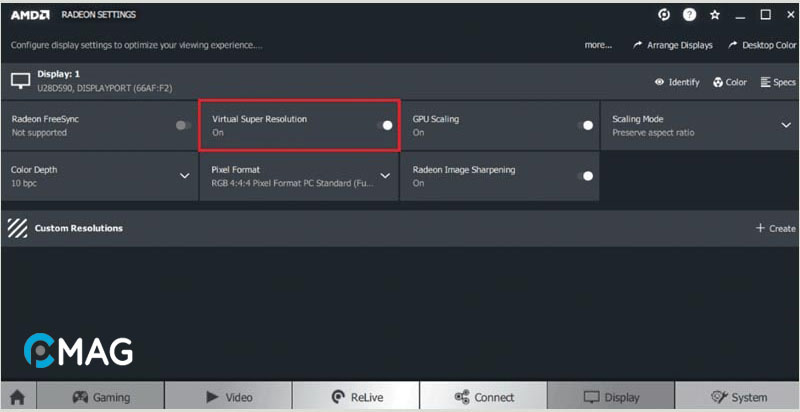Click the Radeon FreeSync toggle
This screenshot has height=412, width=800.
[183, 125]
